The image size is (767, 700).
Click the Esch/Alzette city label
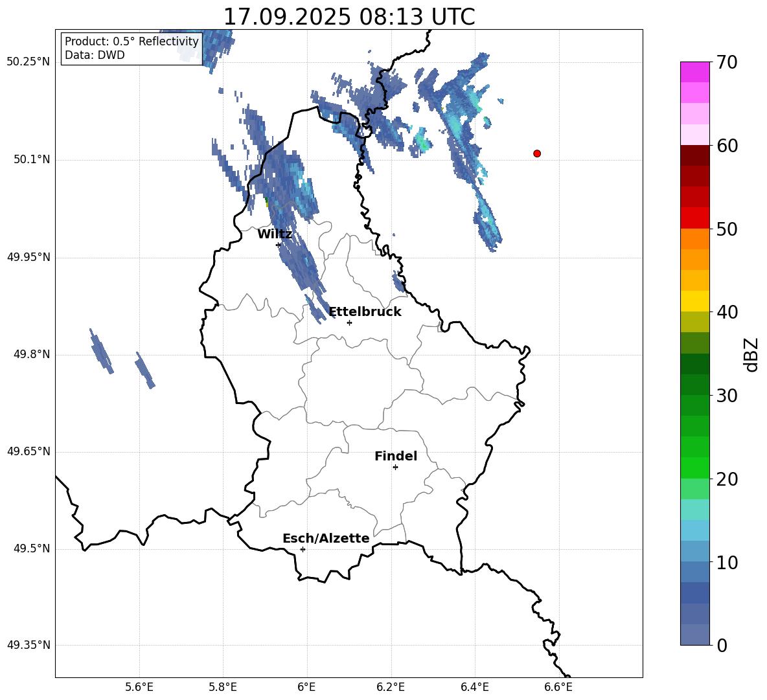[x=326, y=538]
